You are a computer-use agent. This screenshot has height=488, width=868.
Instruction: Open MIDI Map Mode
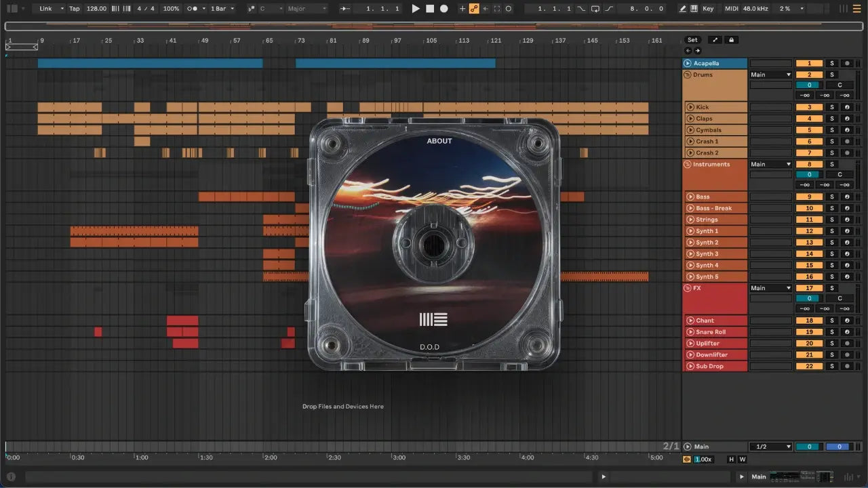pyautogui.click(x=731, y=9)
